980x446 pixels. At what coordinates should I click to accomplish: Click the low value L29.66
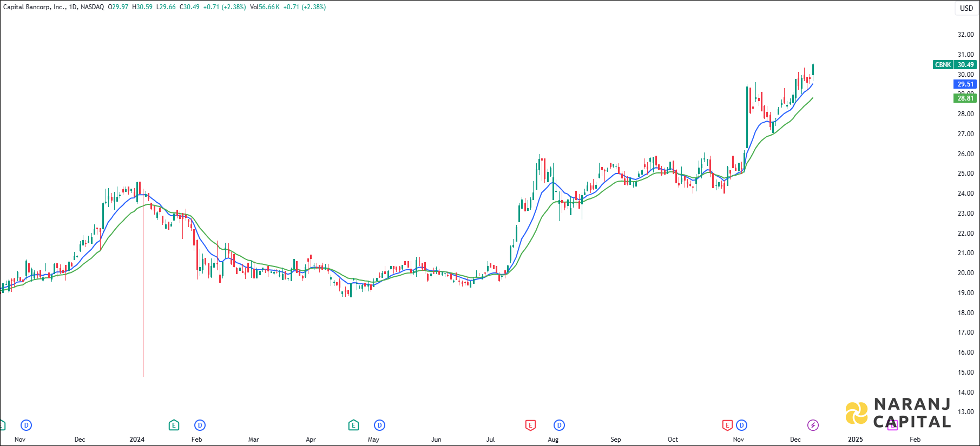pos(166,7)
